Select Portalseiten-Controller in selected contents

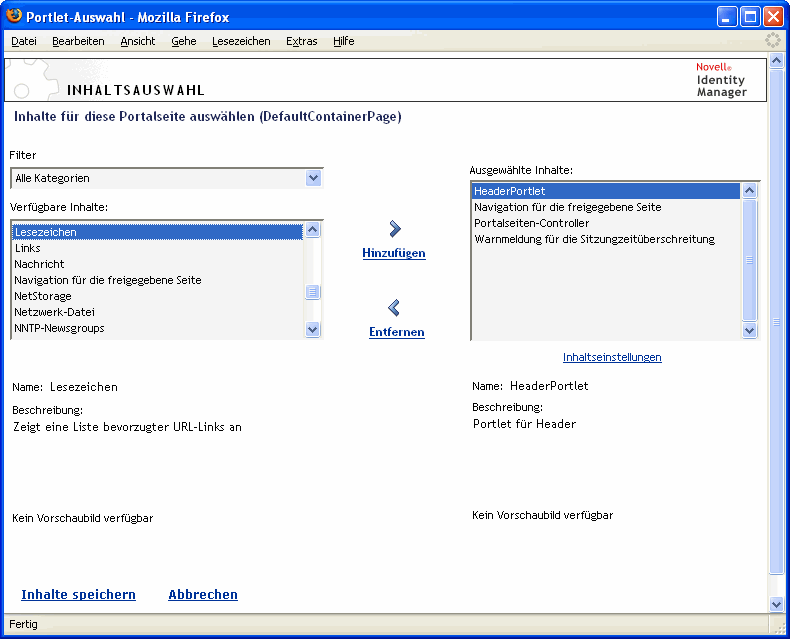(x=531, y=223)
